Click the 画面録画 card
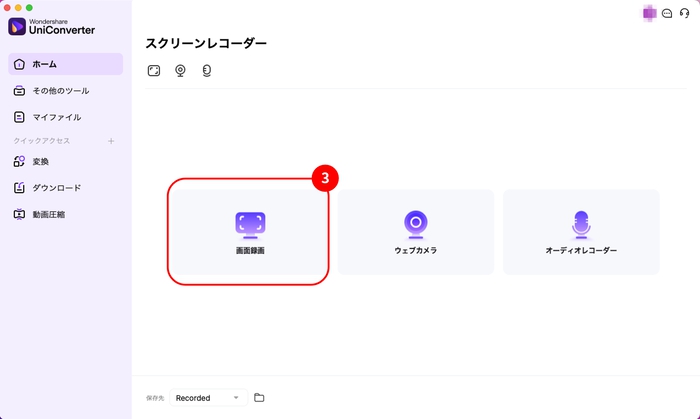Viewport: 700px width, 419px height. [248, 232]
